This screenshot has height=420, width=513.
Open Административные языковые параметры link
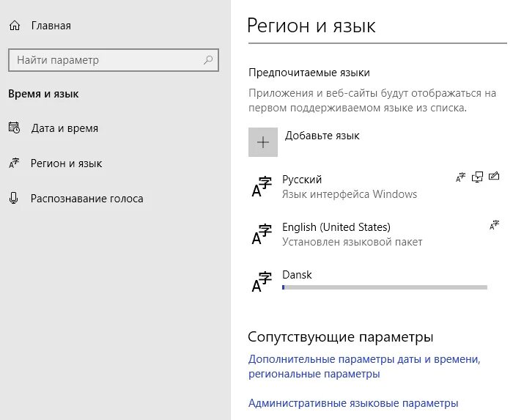pyautogui.click(x=353, y=403)
